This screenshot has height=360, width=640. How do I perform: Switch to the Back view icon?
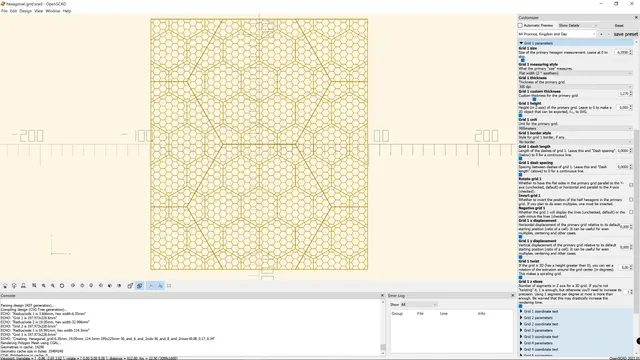click(x=119, y=286)
